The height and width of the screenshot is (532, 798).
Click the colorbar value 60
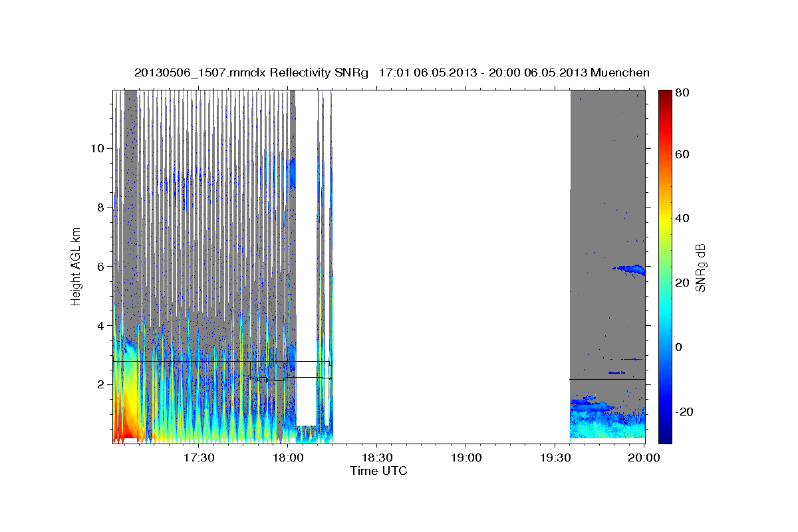(x=682, y=154)
